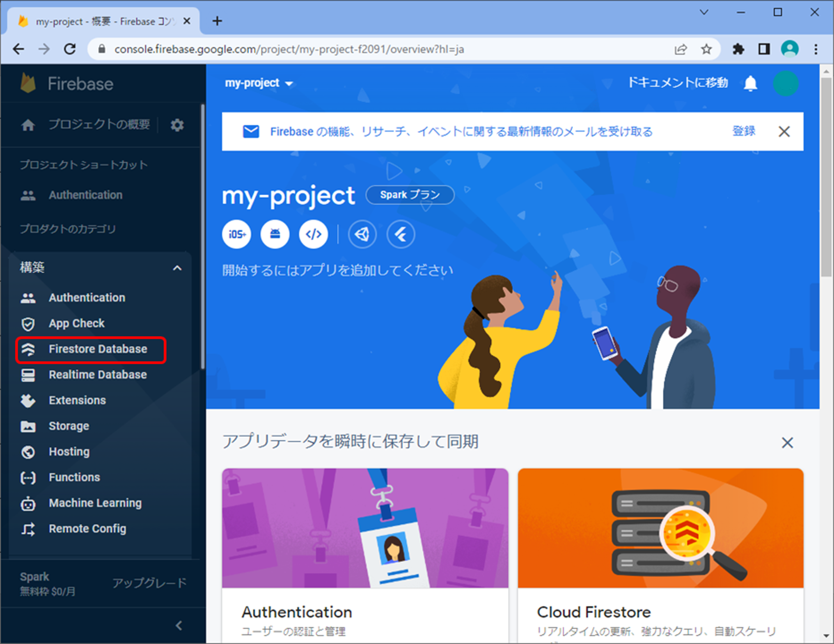Click 登録 in the email banner

[744, 131]
